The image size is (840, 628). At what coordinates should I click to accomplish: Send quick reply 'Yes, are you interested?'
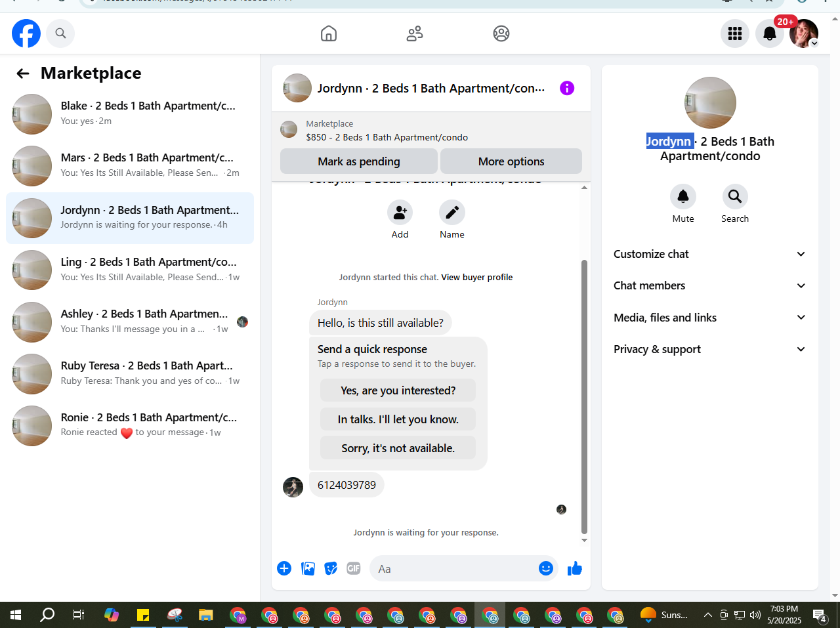tap(398, 390)
